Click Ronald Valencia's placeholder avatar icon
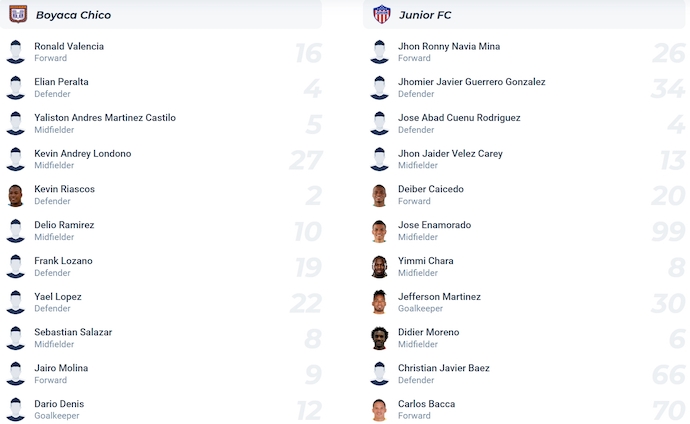 tap(15, 52)
